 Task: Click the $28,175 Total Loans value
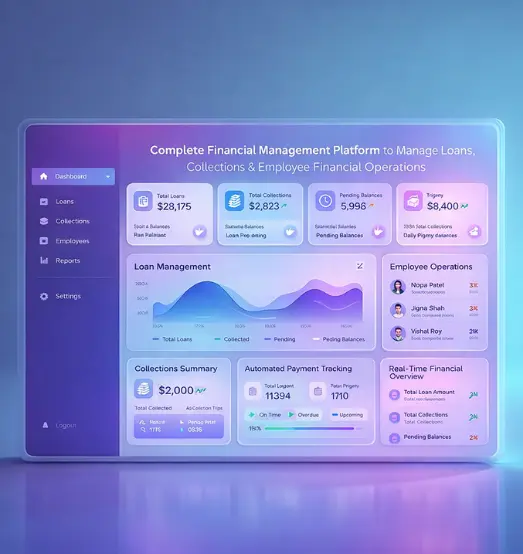pos(174,206)
